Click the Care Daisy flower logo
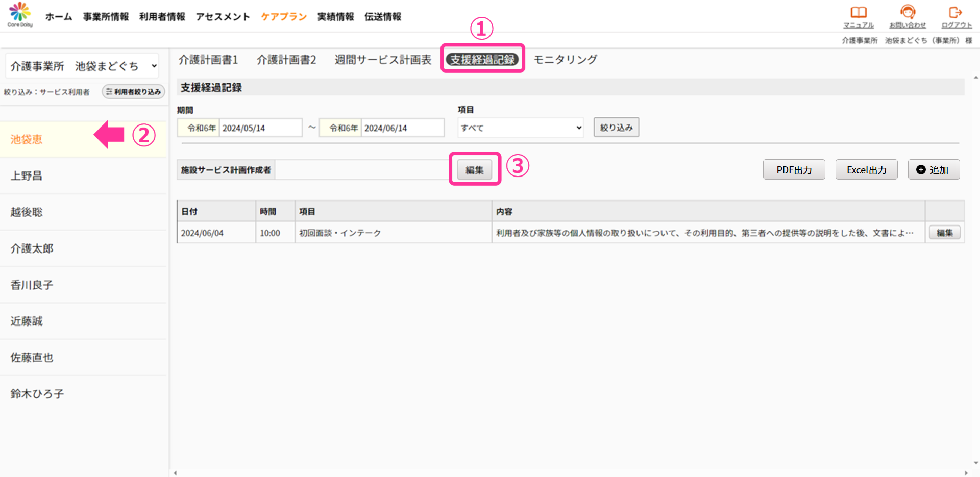This screenshot has height=477, width=980. pos(20,13)
